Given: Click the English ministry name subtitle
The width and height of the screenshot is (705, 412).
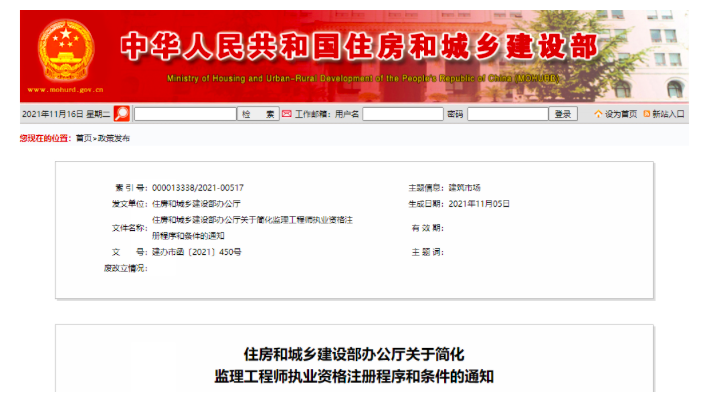Looking at the screenshot, I should tap(363, 78).
